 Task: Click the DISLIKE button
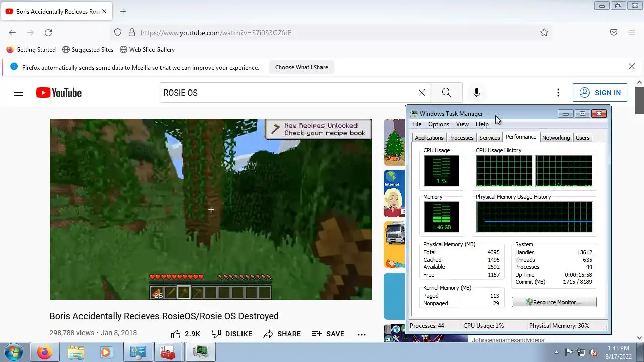pos(232,334)
